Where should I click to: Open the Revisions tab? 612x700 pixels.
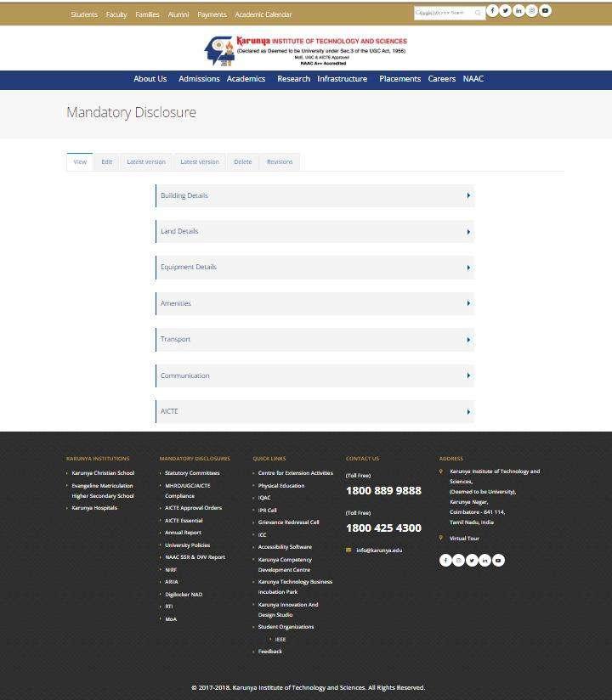click(x=280, y=161)
